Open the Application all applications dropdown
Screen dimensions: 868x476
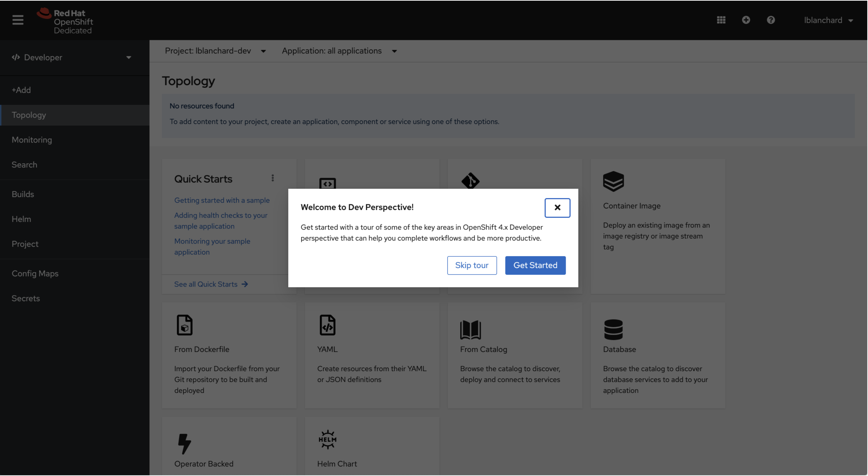pyautogui.click(x=339, y=51)
